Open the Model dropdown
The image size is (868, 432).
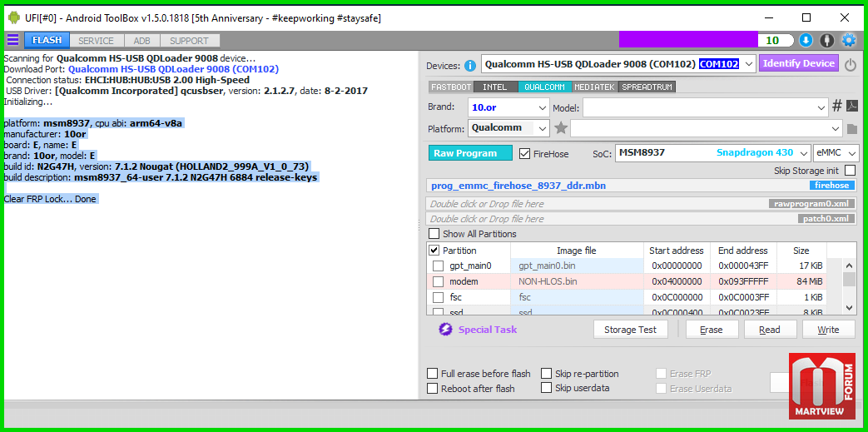[x=705, y=107]
